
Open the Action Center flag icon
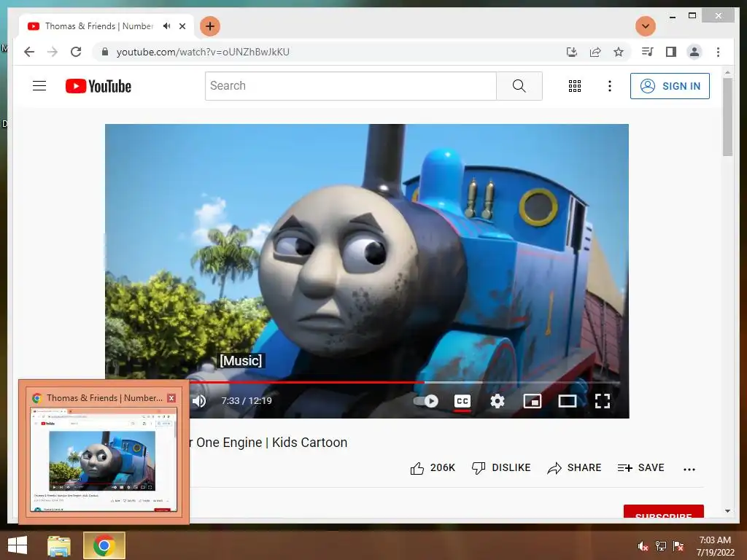pyautogui.click(x=678, y=546)
